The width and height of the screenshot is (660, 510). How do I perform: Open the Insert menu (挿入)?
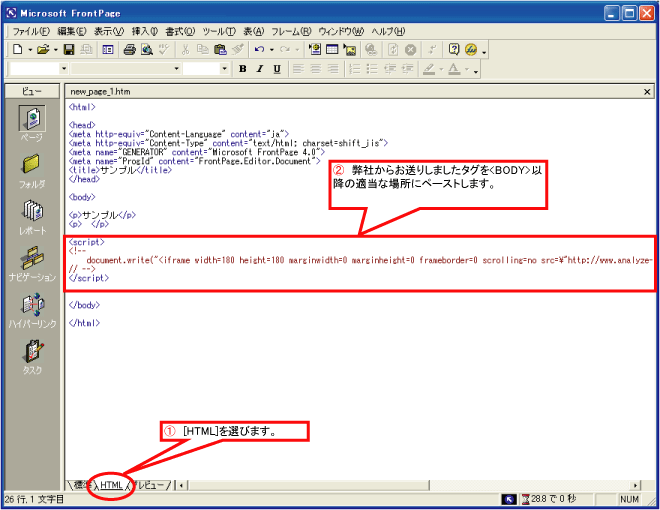coord(145,31)
